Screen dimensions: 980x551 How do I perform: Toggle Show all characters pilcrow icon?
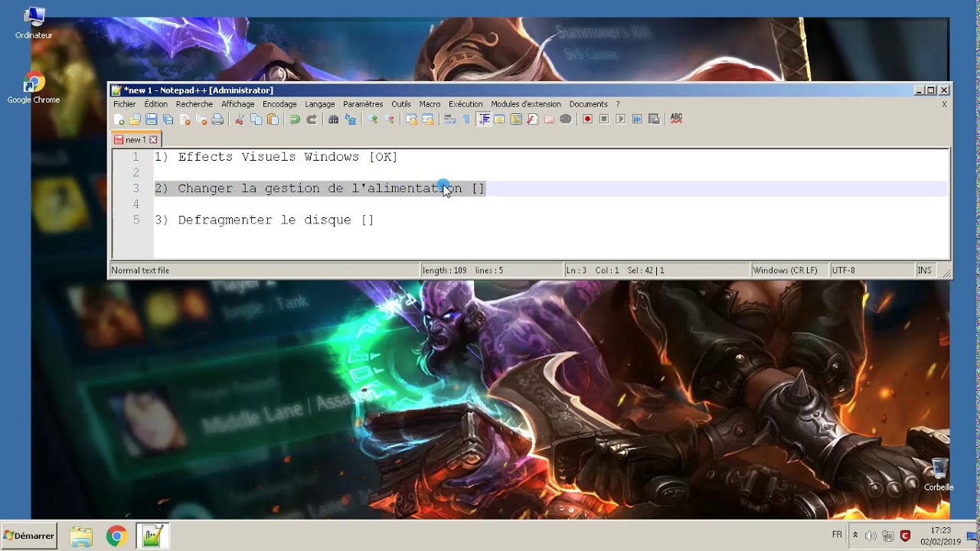(x=466, y=119)
